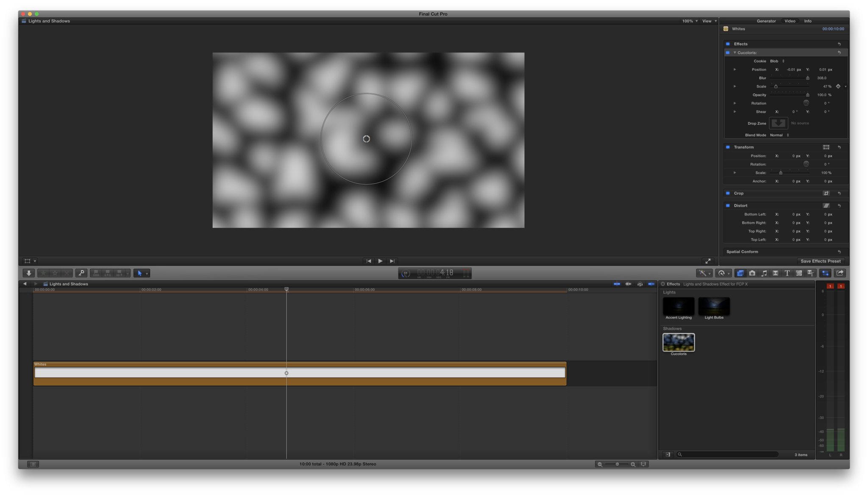The image size is (868, 495).
Task: Click the import media arrow button
Action: coord(28,273)
